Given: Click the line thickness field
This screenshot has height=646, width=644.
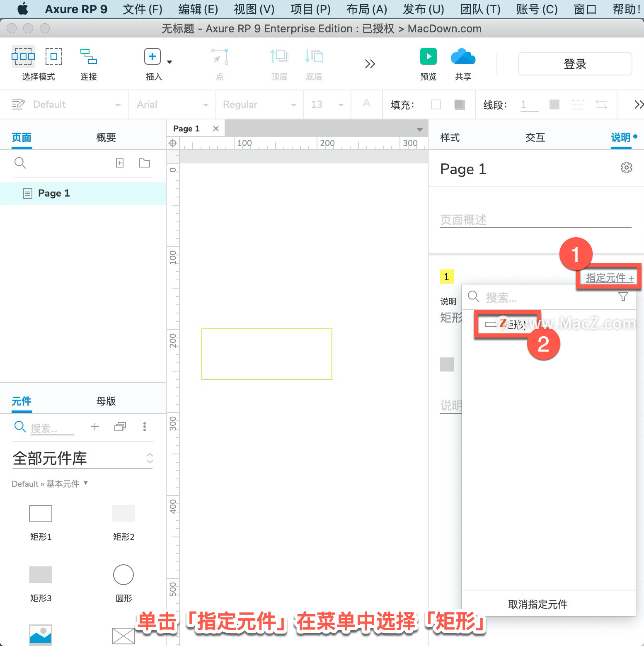Looking at the screenshot, I should [530, 104].
